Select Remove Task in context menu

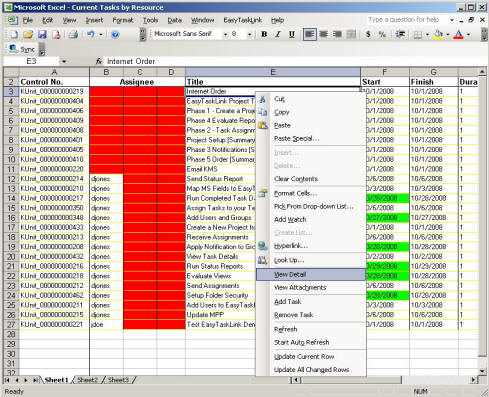(x=311, y=315)
